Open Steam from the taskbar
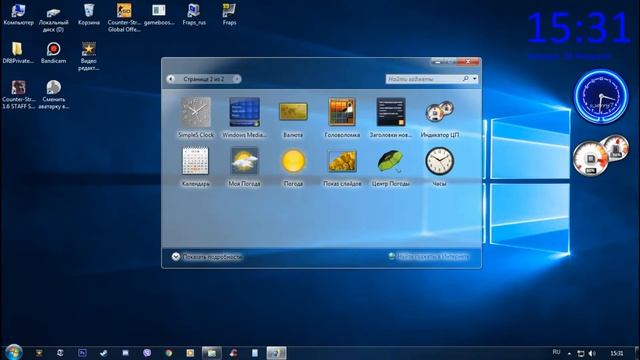 tap(104, 353)
